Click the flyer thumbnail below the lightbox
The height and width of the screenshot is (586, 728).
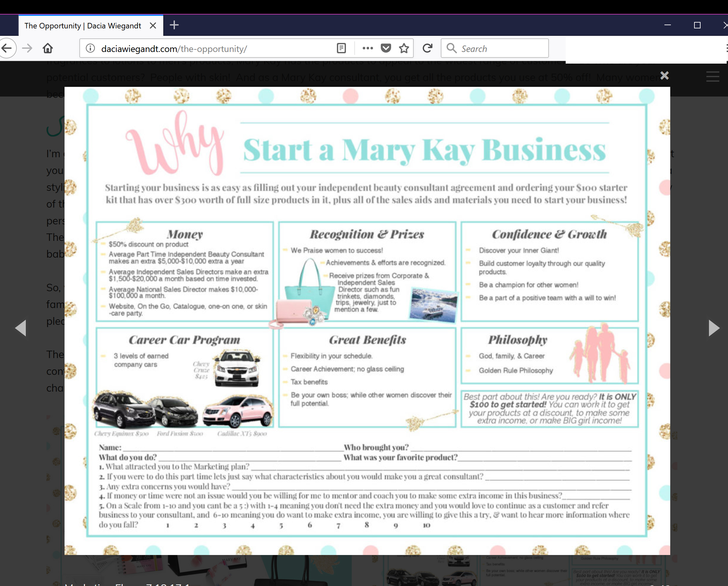[x=524, y=570]
